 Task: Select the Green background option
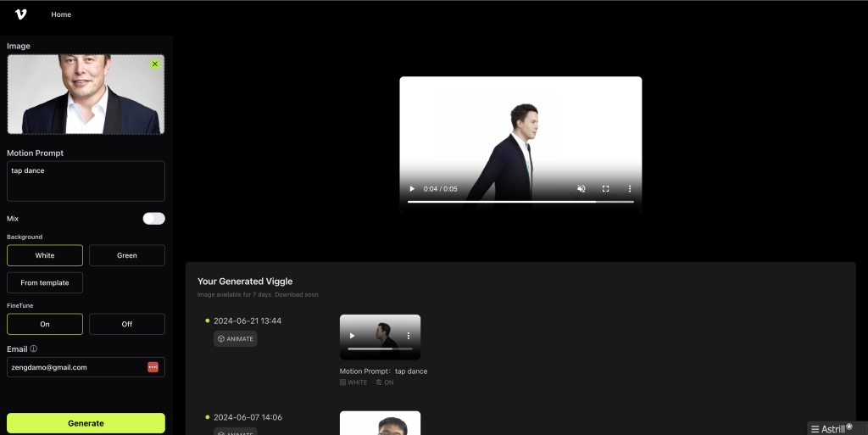pyautogui.click(x=127, y=255)
